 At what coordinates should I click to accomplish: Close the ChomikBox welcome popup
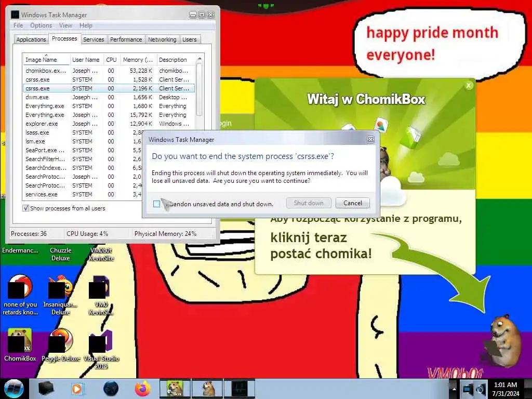coord(469,86)
